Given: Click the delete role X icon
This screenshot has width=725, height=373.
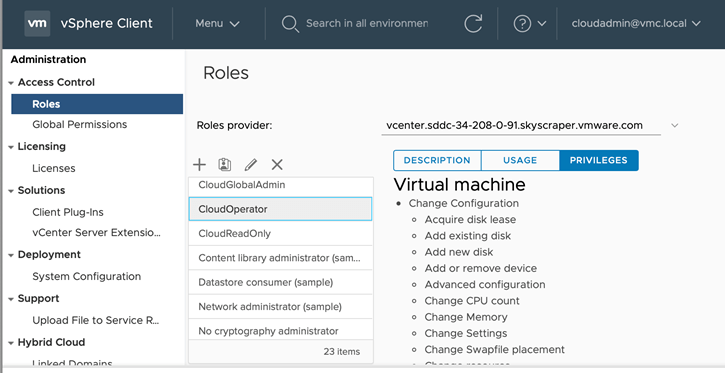Looking at the screenshot, I should click(277, 165).
